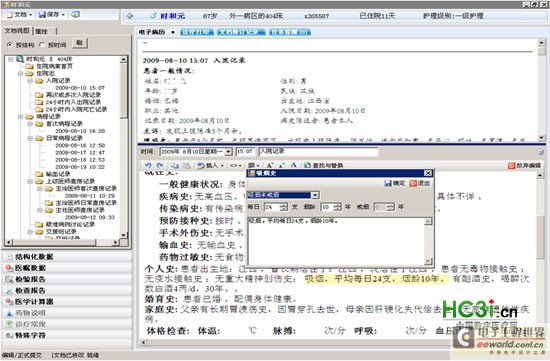
Task: Open 查找与替换 find and replace tool
Action: [323, 165]
